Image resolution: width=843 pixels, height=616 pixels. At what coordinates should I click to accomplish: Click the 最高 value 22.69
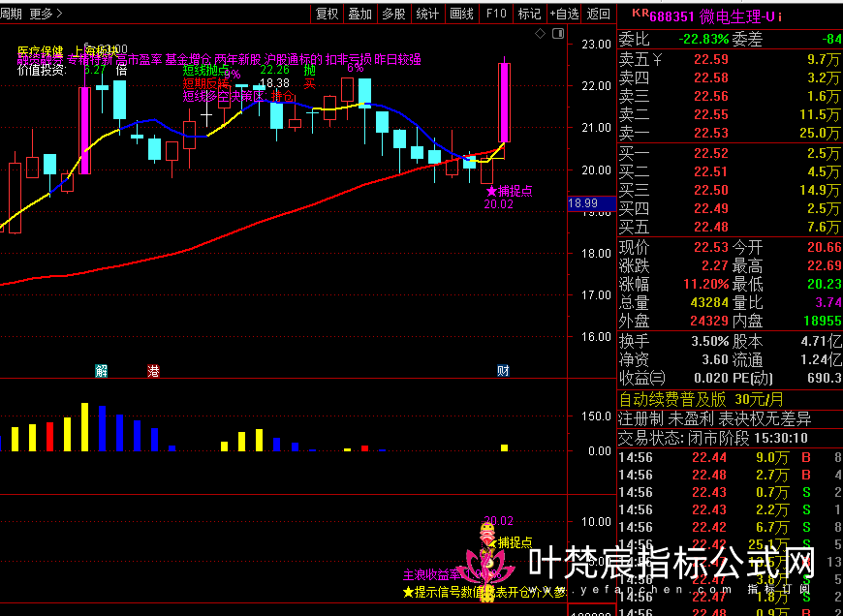coord(825,265)
